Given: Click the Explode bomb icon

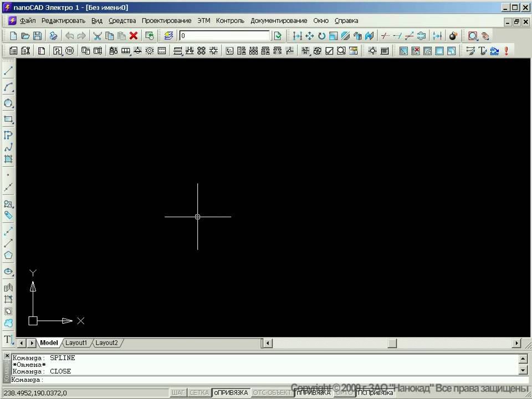Looking at the screenshot, I should [x=453, y=35].
